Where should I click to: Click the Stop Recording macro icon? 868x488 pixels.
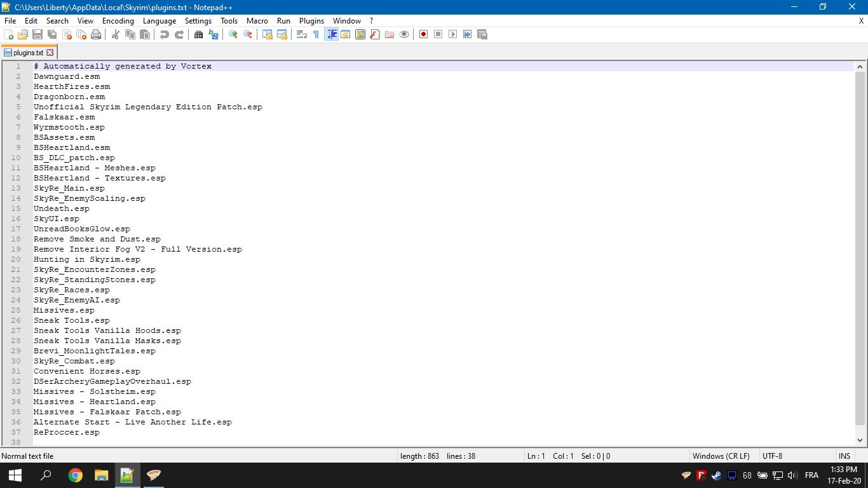(438, 34)
